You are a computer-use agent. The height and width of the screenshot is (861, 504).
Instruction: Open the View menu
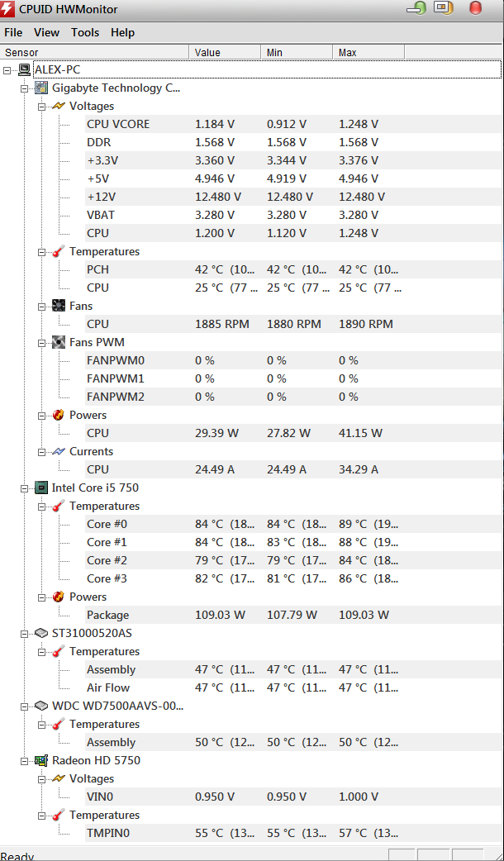click(46, 32)
